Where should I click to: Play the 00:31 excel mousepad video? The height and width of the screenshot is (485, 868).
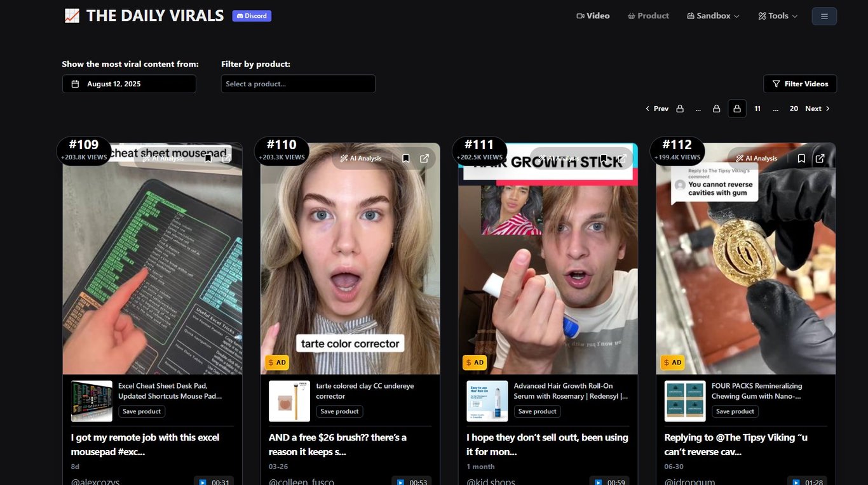coord(214,482)
